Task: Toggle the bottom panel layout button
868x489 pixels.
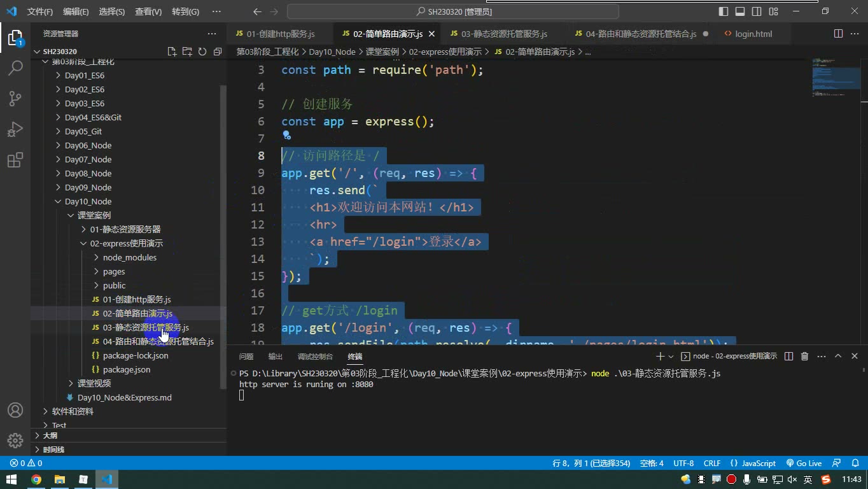Action: 740,11
